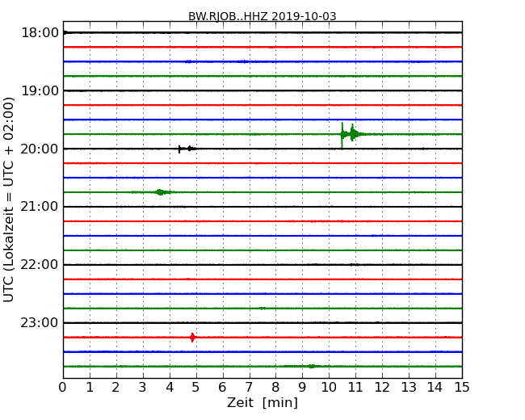Click x-axis tick label 14
The image size is (525, 420).
[x=435, y=388]
